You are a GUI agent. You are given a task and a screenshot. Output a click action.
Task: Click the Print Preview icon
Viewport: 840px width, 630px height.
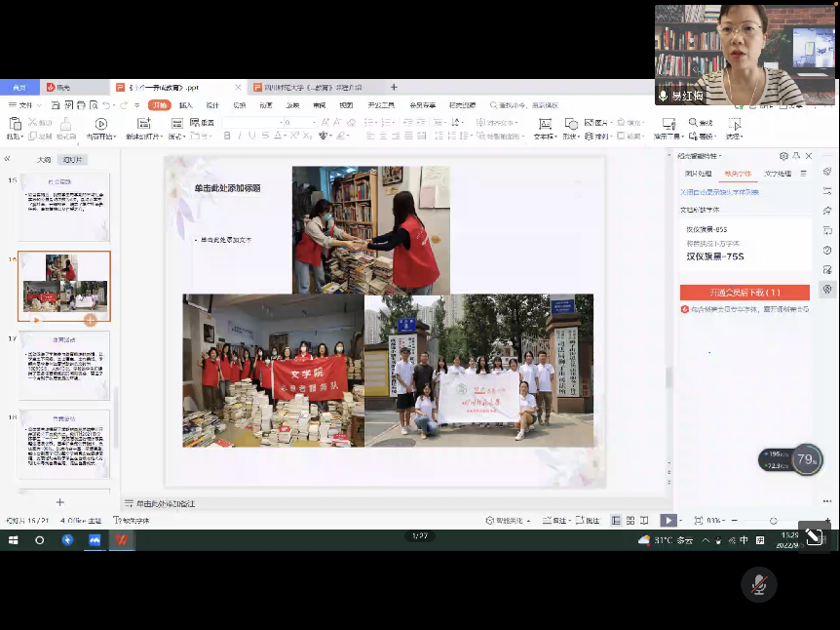coord(94,105)
